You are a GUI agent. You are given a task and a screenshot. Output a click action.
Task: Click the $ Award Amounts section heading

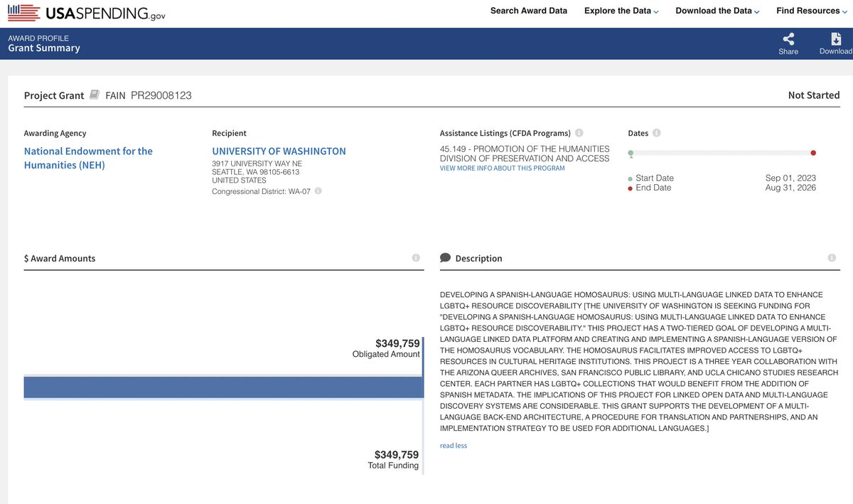tap(60, 258)
